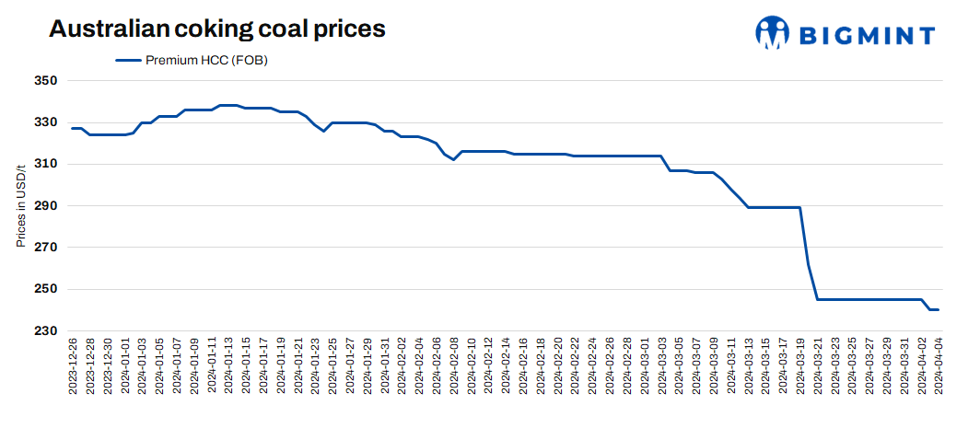The width and height of the screenshot is (980, 428).
Task: Click the 2024-03-05 date label
Action: click(679, 366)
